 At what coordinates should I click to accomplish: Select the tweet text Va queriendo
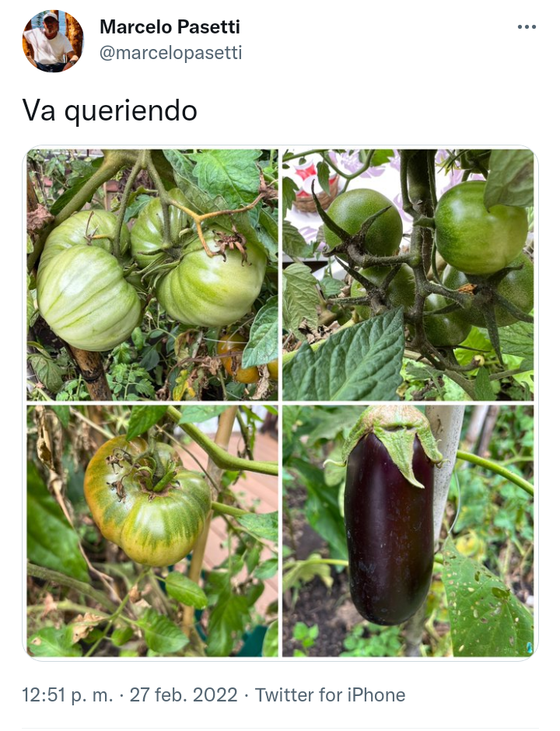[x=110, y=111]
